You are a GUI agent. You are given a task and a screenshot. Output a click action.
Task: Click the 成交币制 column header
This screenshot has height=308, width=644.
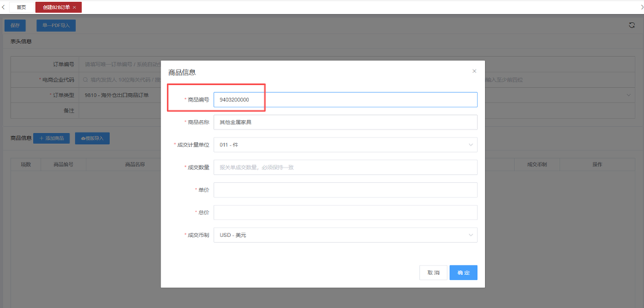[537, 165]
